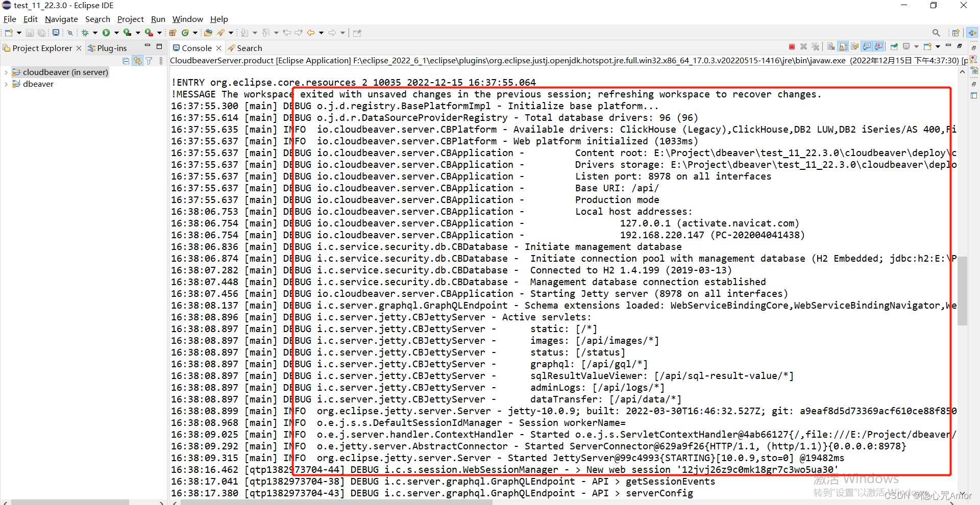Viewport: 980px width, 505px height.
Task: Click the console vertical scrollbar thumb
Action: tap(963, 291)
